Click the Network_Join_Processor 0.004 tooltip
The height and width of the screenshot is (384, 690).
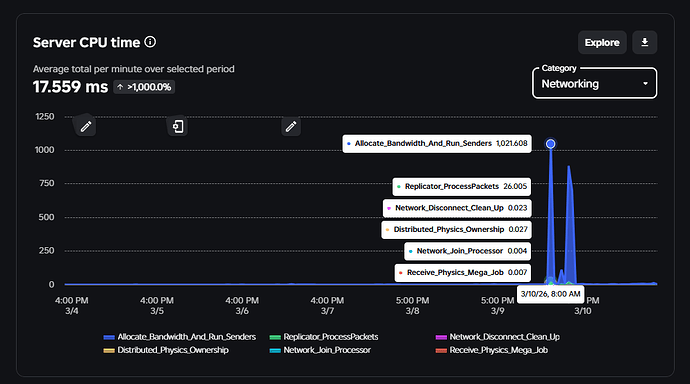point(468,251)
